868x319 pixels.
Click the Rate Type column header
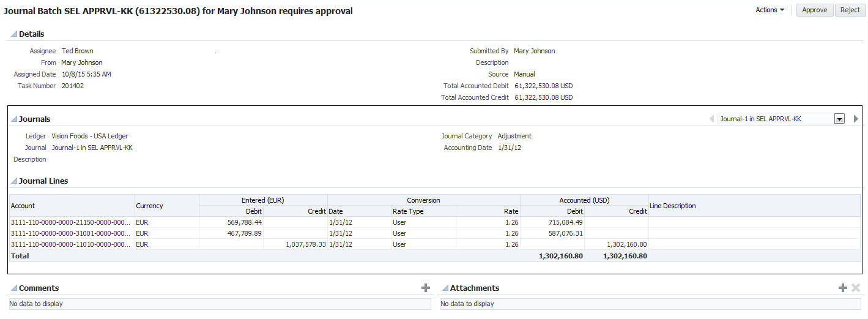click(408, 211)
